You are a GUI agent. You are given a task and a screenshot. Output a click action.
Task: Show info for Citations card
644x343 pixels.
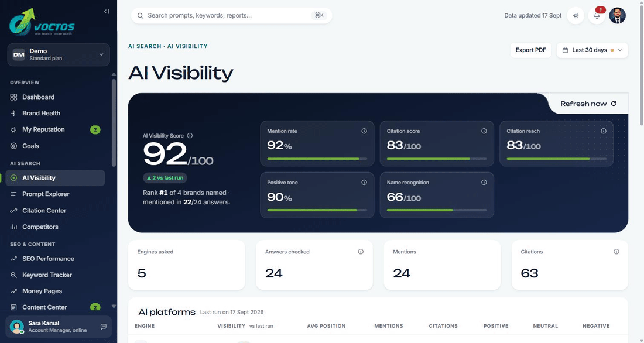click(x=616, y=252)
